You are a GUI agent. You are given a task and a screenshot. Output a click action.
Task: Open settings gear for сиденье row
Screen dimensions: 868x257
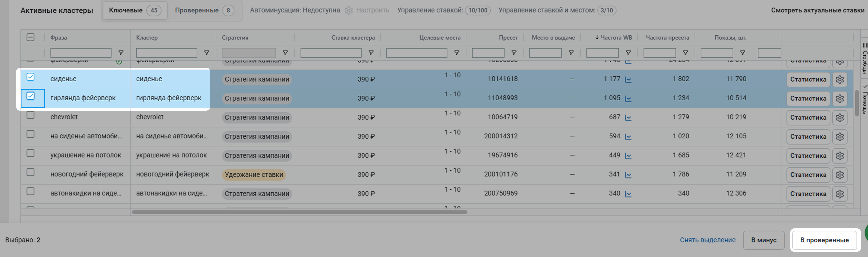(839, 80)
